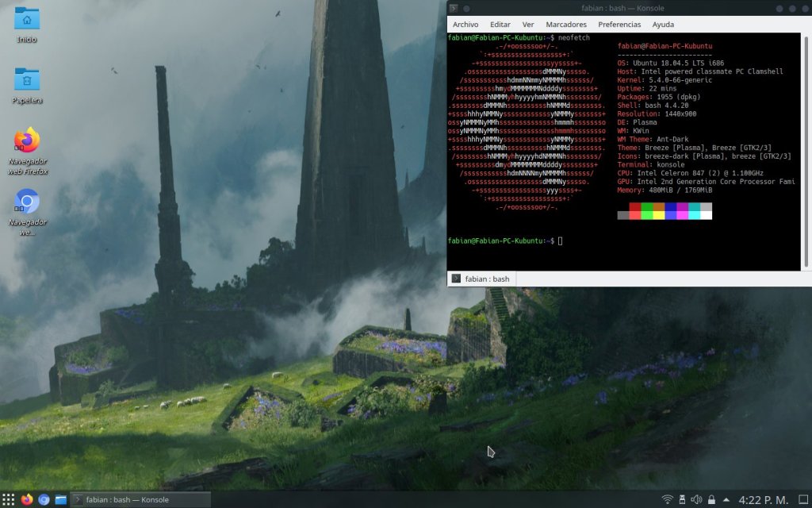The image size is (812, 508).
Task: Click the clock showing 4:22 P. M.
Action: point(763,499)
